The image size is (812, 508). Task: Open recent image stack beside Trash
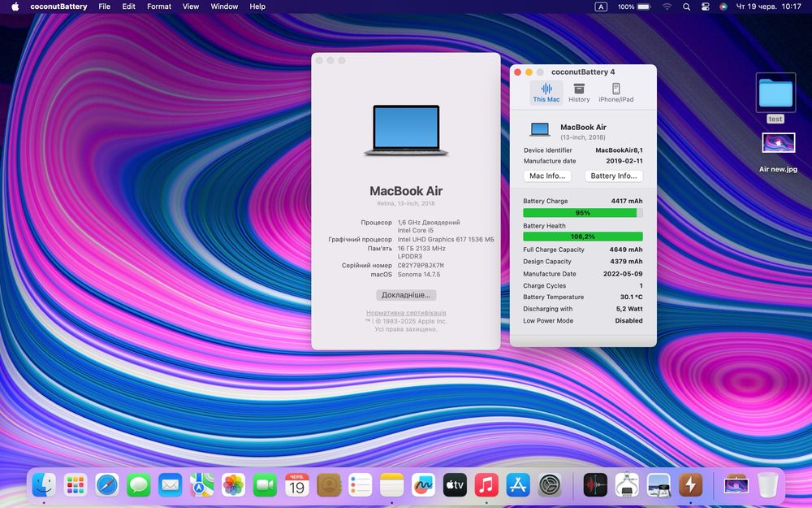click(736, 486)
